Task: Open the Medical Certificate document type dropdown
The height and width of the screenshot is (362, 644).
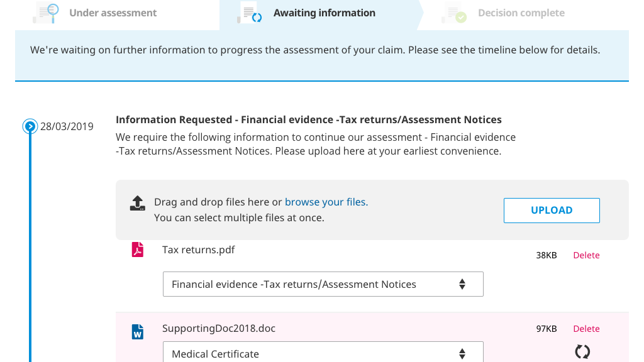Action: [x=323, y=353]
